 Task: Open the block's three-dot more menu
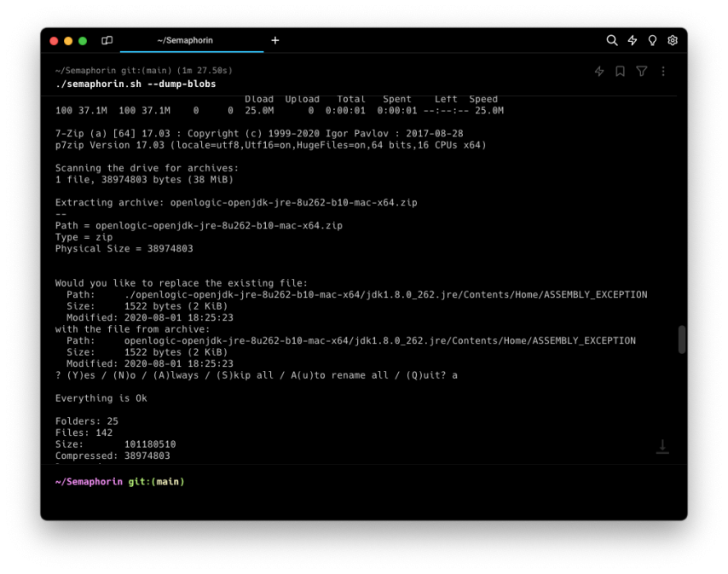(x=663, y=71)
